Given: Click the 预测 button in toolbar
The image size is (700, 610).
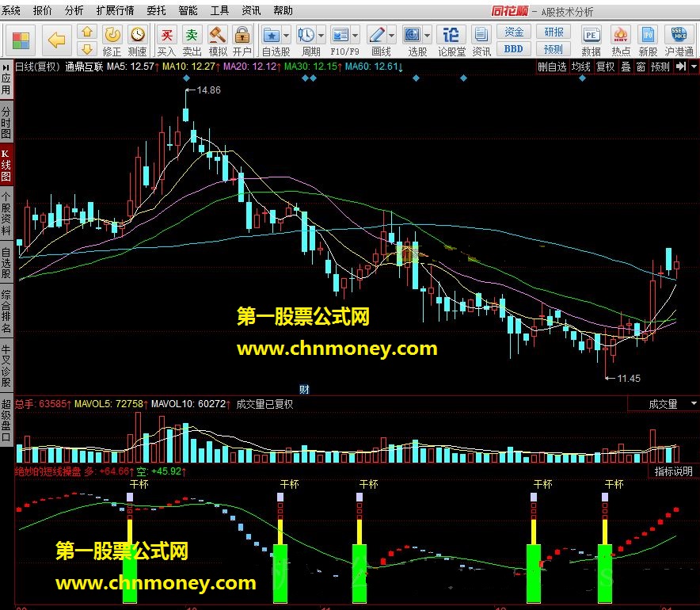Looking at the screenshot, I should tap(554, 49).
